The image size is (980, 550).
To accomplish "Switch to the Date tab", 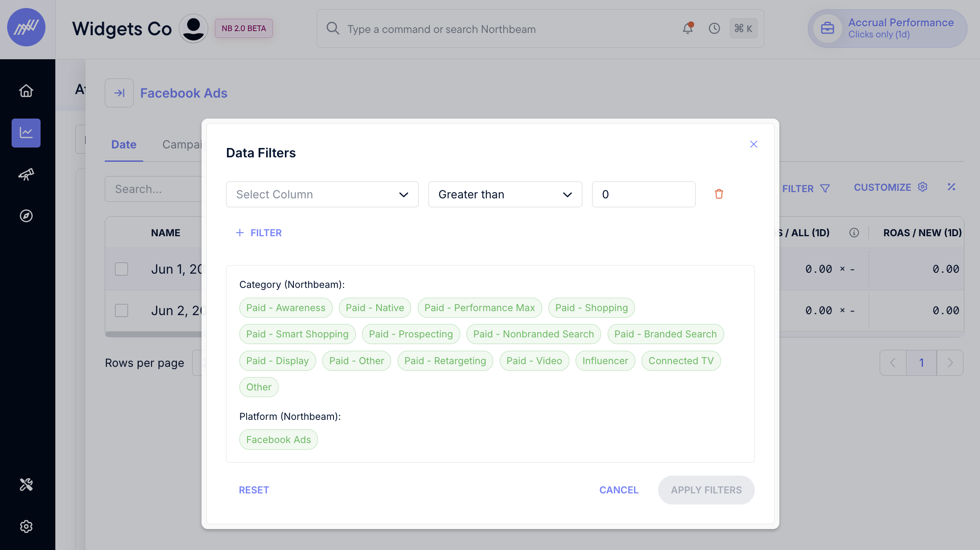I will [x=124, y=144].
